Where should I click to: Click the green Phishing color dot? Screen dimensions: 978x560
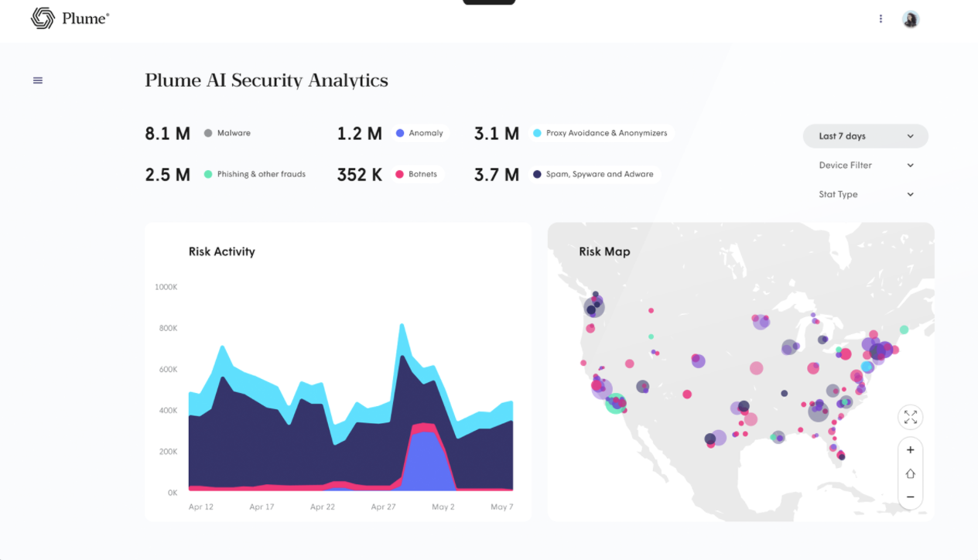[208, 174]
